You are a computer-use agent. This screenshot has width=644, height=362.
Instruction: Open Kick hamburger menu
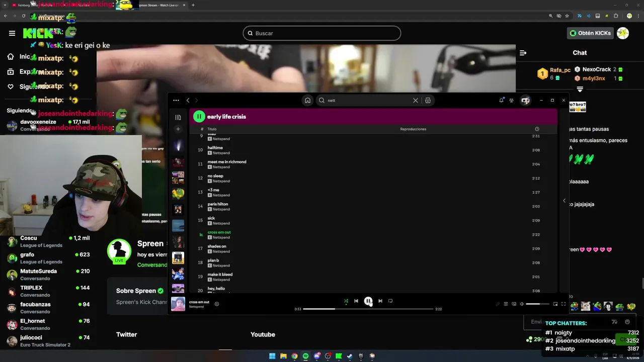click(12, 33)
